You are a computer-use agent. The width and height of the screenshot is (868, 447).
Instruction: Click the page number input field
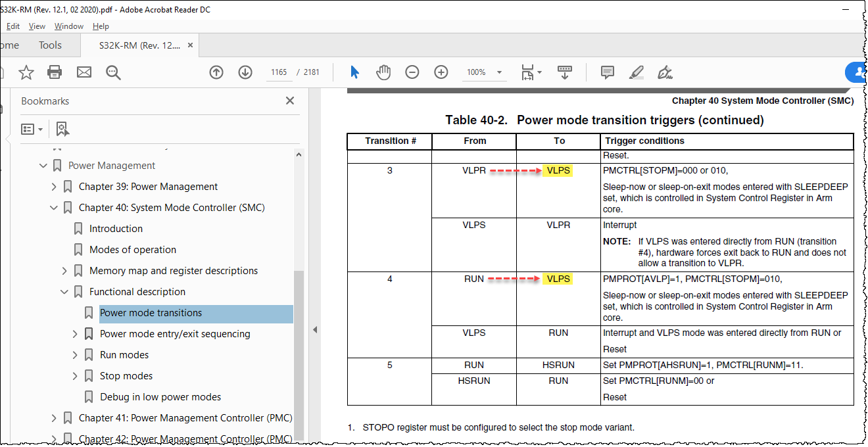pyautogui.click(x=279, y=72)
